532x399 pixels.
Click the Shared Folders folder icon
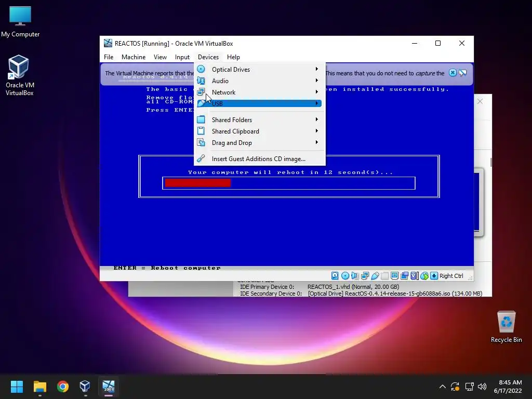(x=201, y=119)
